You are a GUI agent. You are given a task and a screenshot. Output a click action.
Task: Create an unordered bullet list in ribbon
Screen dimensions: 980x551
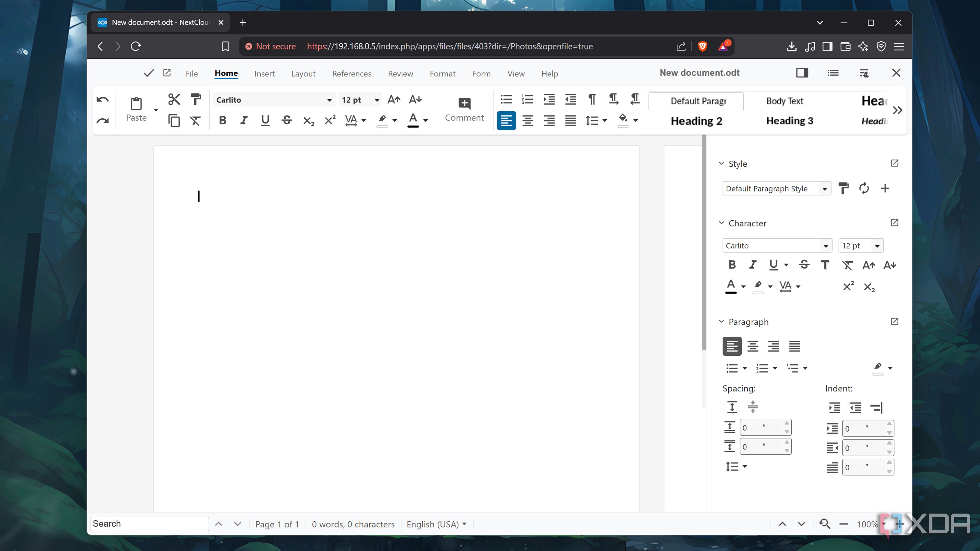pos(506,100)
